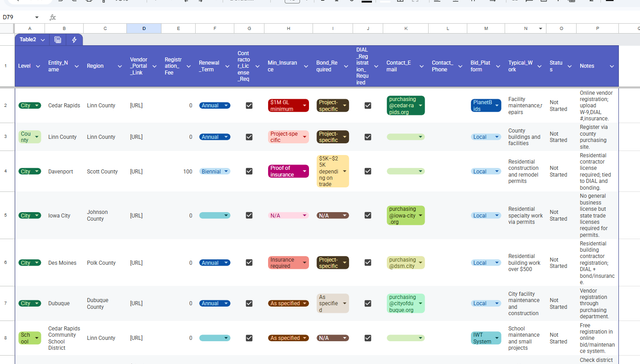Open the $5K–$25K depending on trade bond chip
This screenshot has width=640, height=364.
click(333, 171)
